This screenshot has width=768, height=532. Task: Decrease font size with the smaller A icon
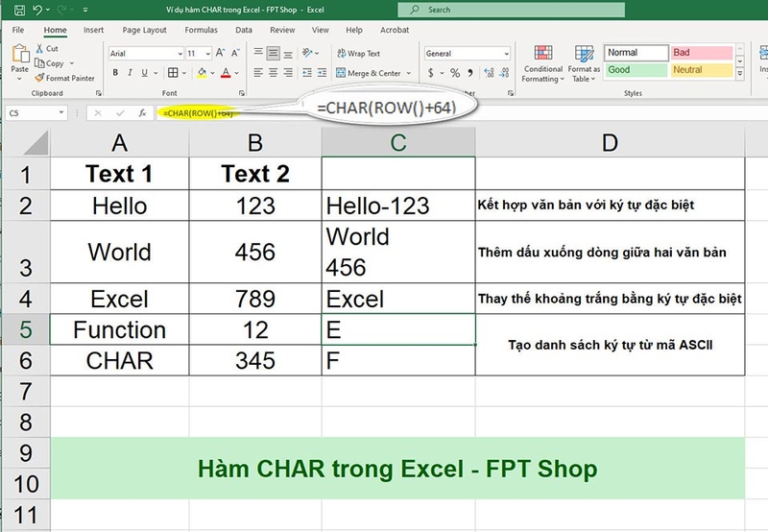coord(235,53)
